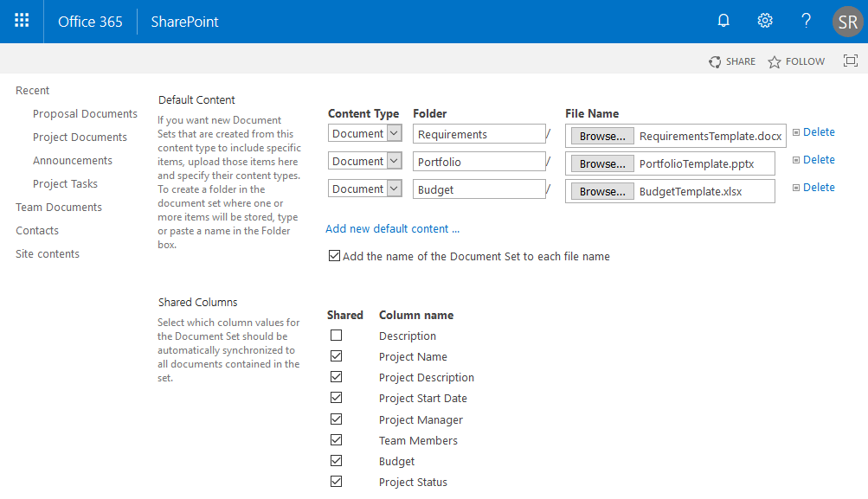Image resolution: width=868 pixels, height=499 pixels.
Task: Toggle the focus on content icon
Action: (x=851, y=61)
